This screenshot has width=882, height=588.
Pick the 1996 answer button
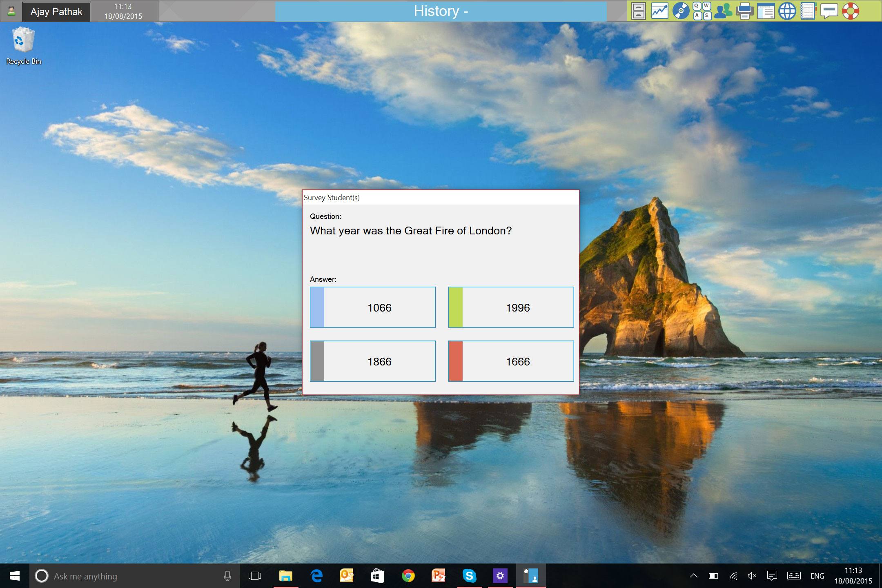pyautogui.click(x=511, y=307)
